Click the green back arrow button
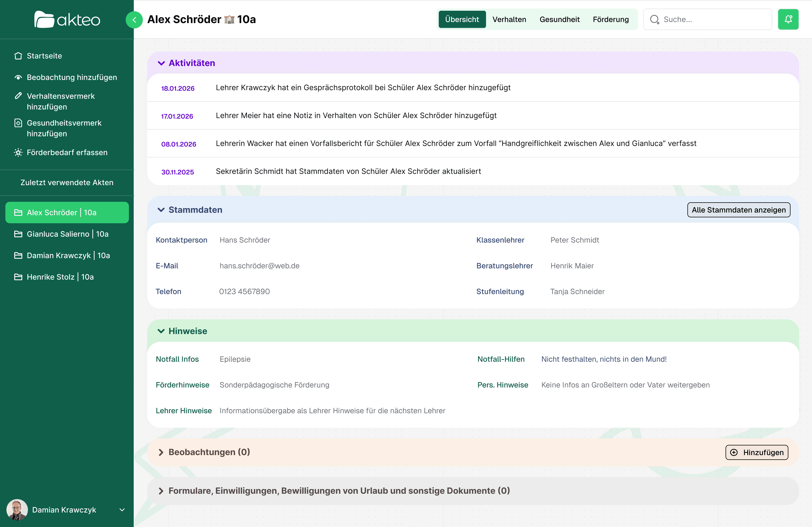The height and width of the screenshot is (527, 812). (x=134, y=20)
